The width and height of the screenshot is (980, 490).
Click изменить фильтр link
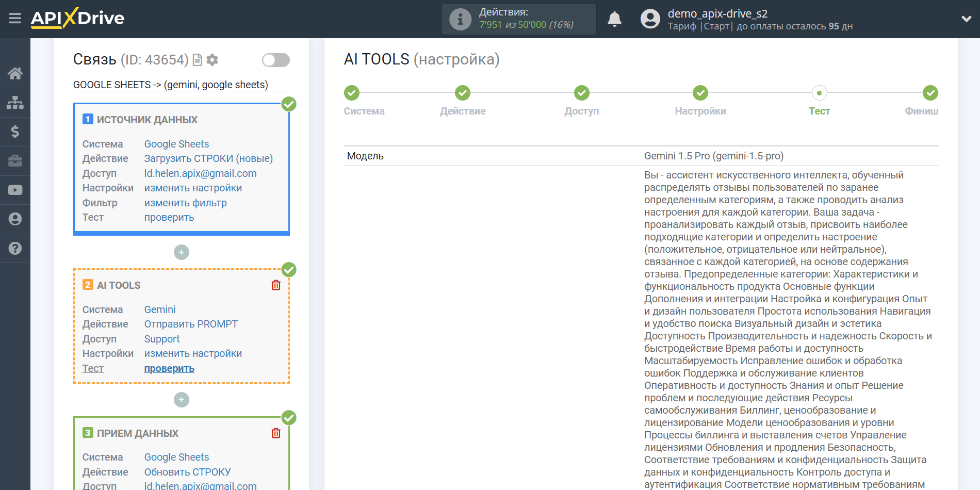tap(185, 203)
